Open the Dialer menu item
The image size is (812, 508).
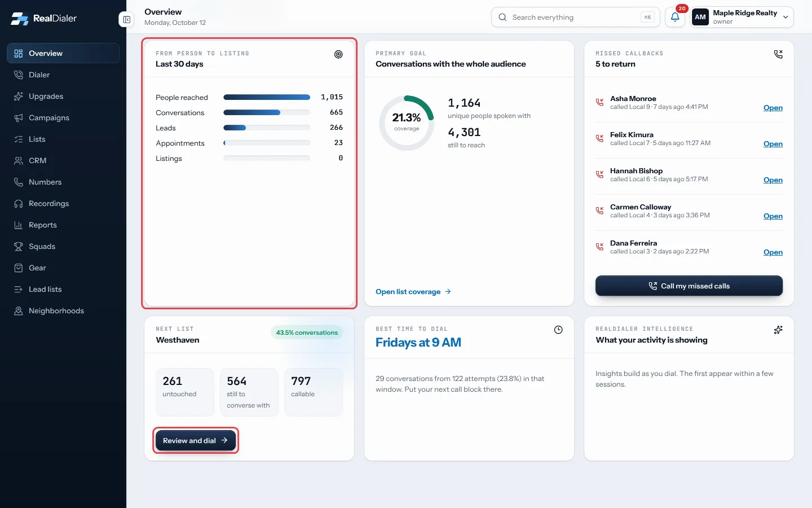tap(63, 75)
